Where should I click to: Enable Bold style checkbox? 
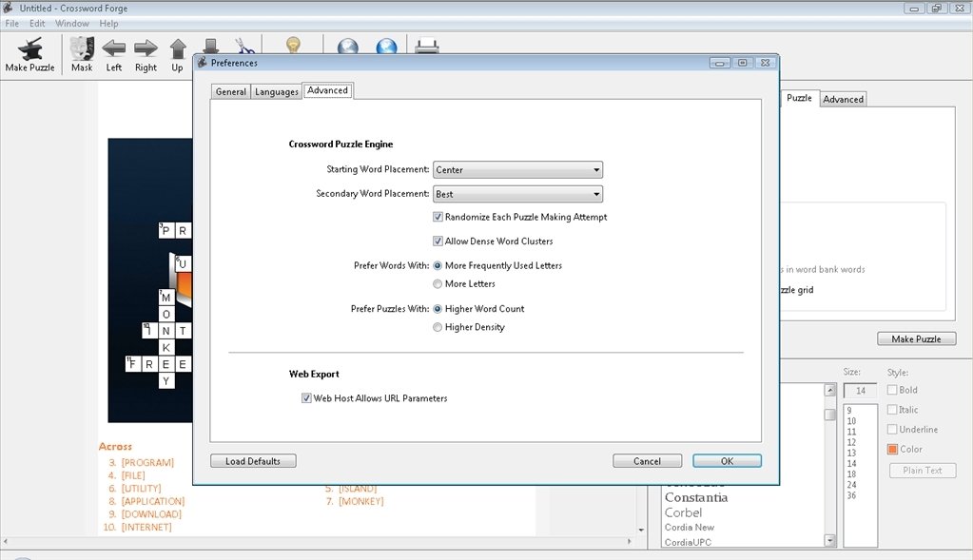click(x=892, y=390)
